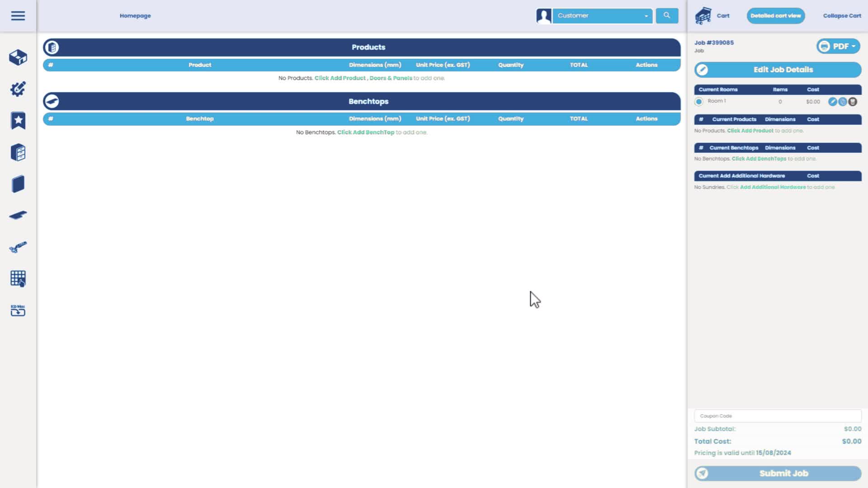This screenshot has height=488, width=868.
Task: Expand the PDF dropdown button
Action: [839, 46]
